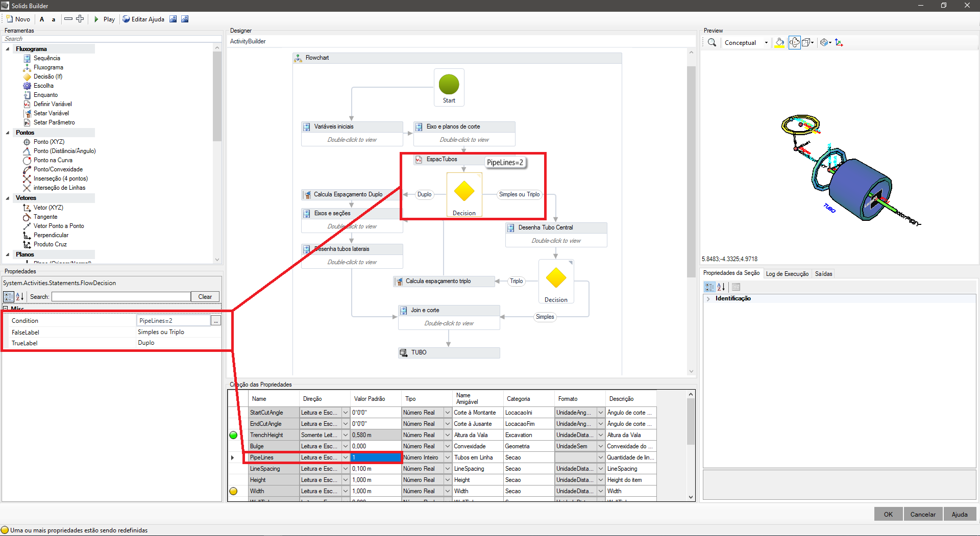
Task: Open the Condition expression editor ellipsis button
Action: point(216,320)
